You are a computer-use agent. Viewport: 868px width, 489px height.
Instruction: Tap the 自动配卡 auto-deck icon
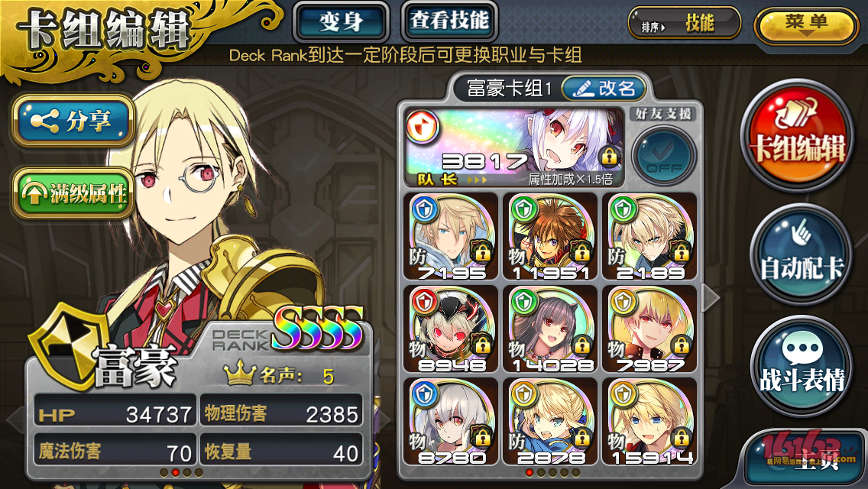(x=801, y=254)
